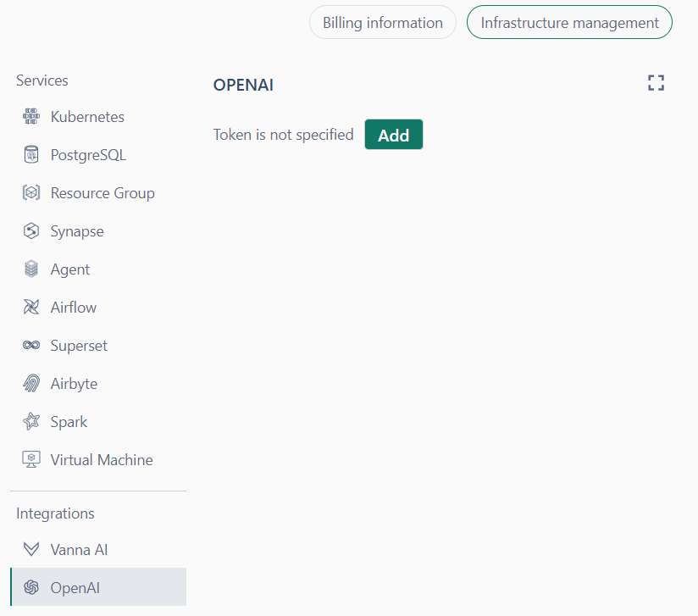Go to the Spark label
This screenshot has height=616, width=698.
tap(69, 422)
